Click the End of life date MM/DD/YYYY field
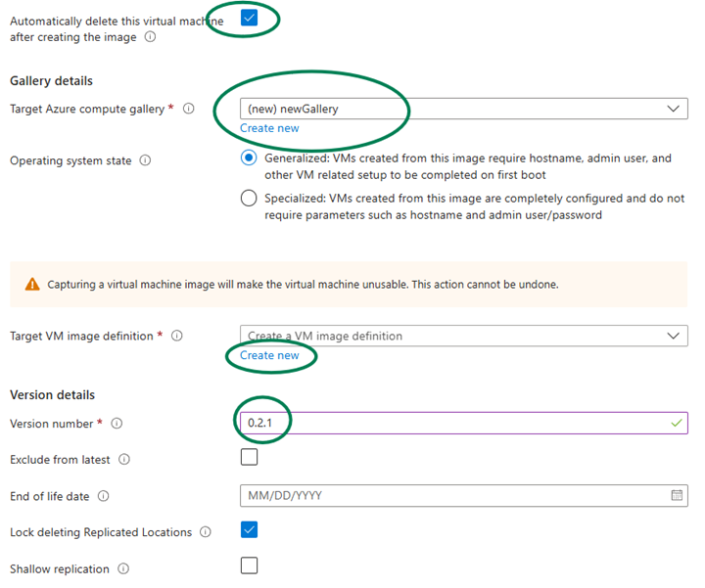Image resolution: width=705 pixels, height=588 pixels. (x=464, y=495)
